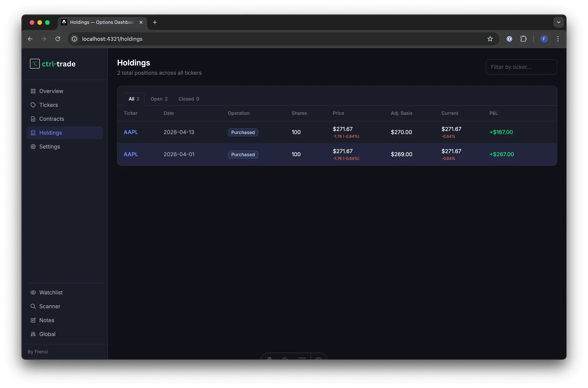Click Purchased badge in 2026-04-01 row

click(x=243, y=155)
